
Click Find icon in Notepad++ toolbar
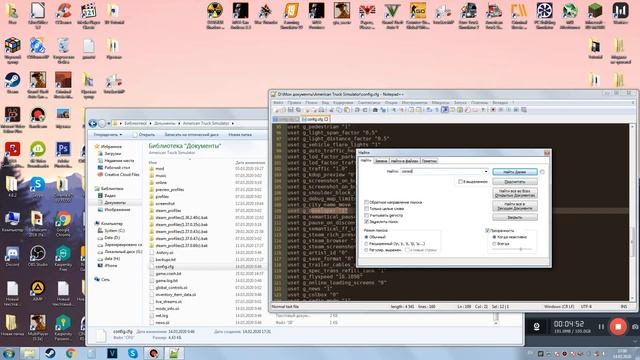(375, 110)
